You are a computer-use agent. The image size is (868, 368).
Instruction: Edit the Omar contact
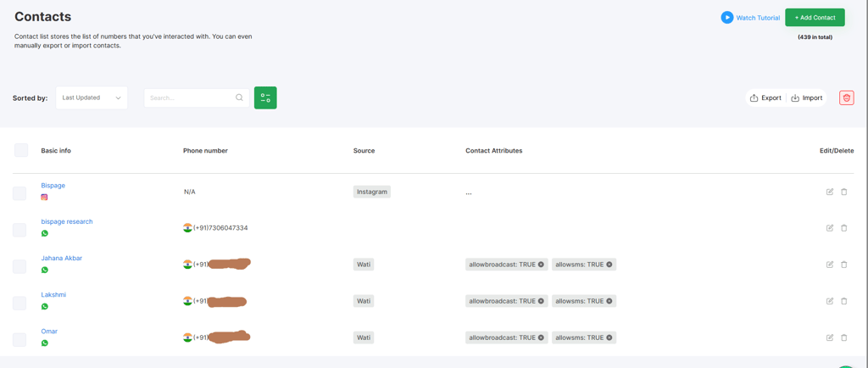(x=829, y=337)
